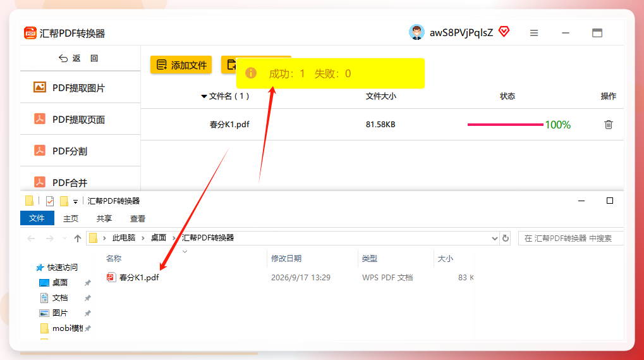Click the pink conversion progress bar
The width and height of the screenshot is (644, 360).
point(505,125)
